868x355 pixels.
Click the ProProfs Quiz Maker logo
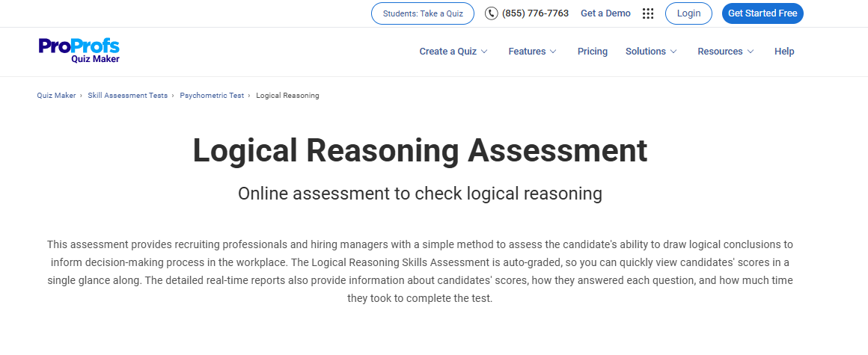[79, 50]
